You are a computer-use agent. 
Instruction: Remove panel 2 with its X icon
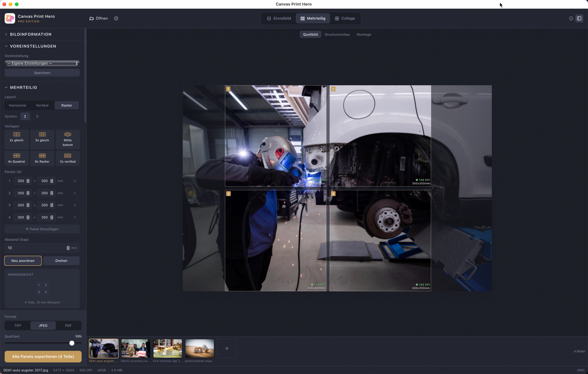tap(75, 193)
